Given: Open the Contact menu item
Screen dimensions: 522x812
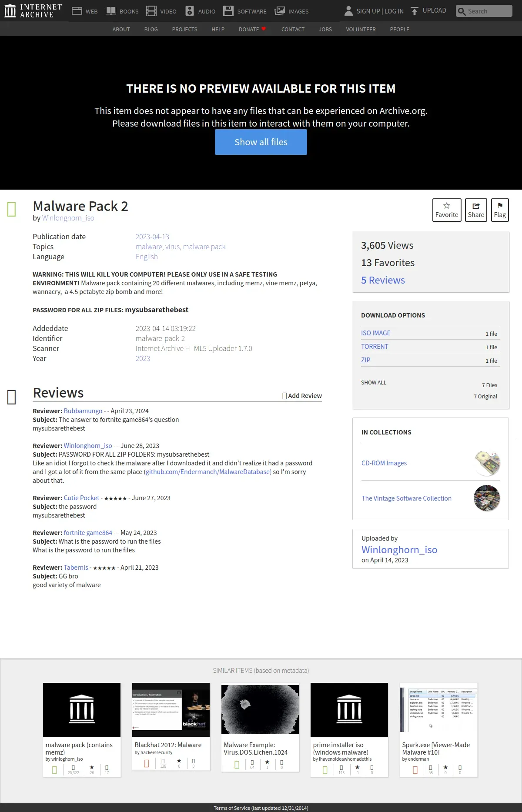Looking at the screenshot, I should [x=293, y=29].
